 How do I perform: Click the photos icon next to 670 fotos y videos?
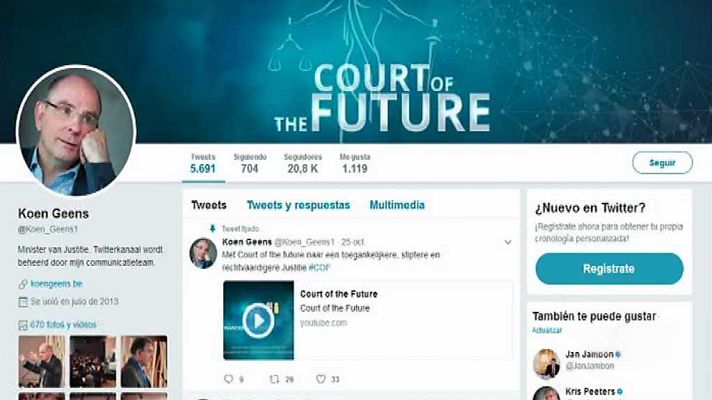[x=23, y=325]
